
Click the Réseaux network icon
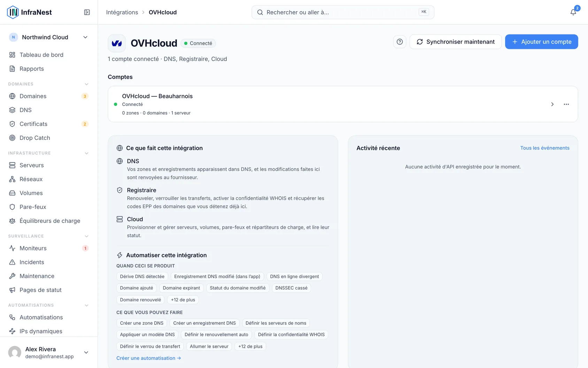coord(12,179)
